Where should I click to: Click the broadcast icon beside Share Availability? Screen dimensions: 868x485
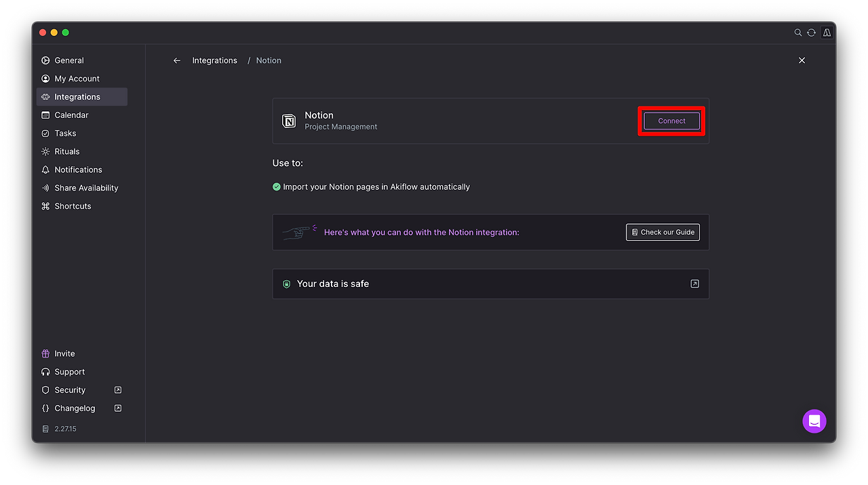45,188
